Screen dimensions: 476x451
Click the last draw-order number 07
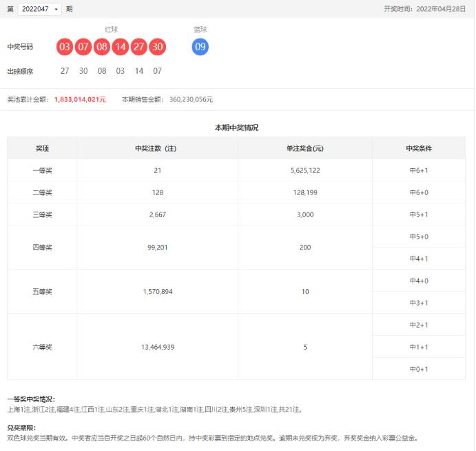(x=158, y=71)
